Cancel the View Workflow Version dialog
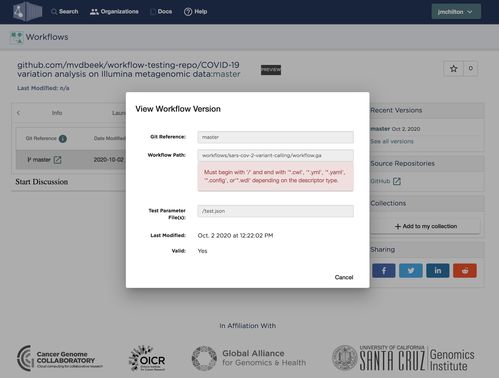This screenshot has width=499, height=378. point(344,277)
